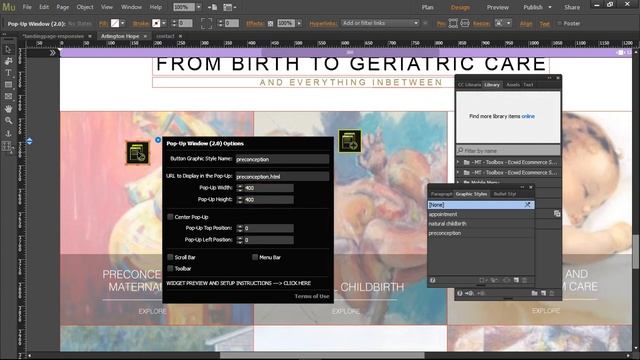Image resolution: width=640 pixels, height=360 pixels.
Task: Click the responsive width resize icon
Action: pyautogui.click(x=465, y=23)
